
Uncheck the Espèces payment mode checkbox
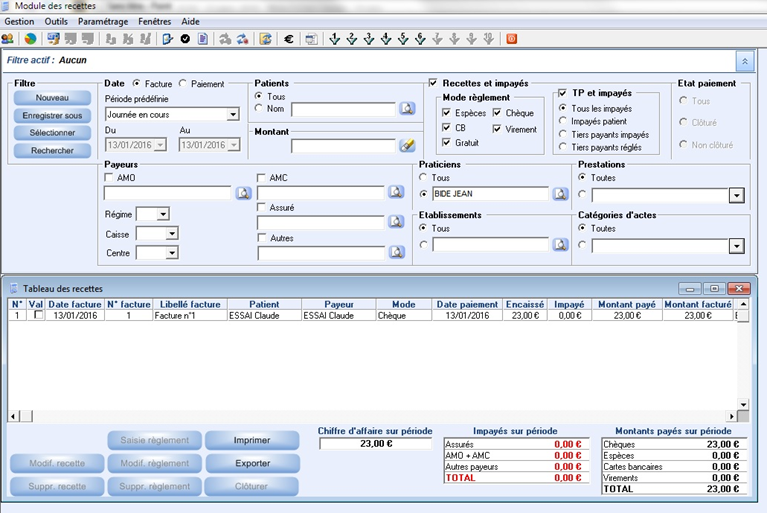coord(447,114)
